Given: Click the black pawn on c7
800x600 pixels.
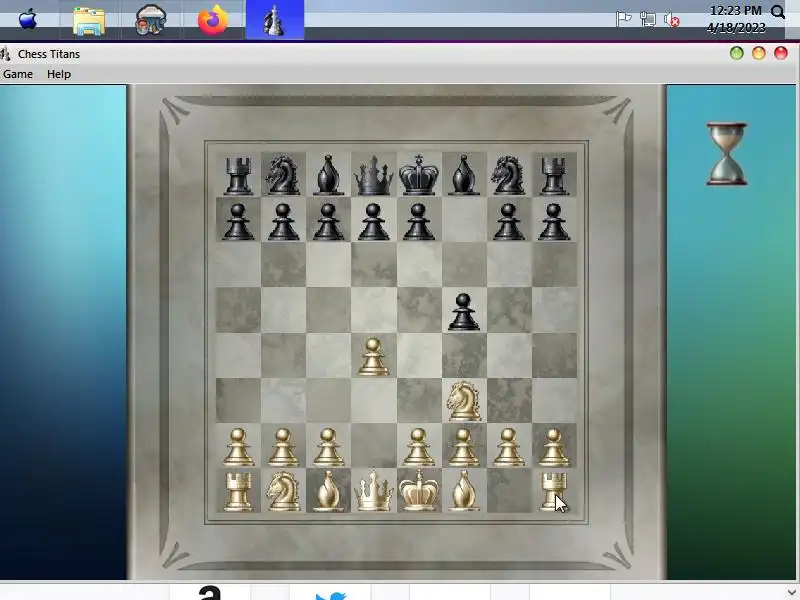Looking at the screenshot, I should (x=328, y=221).
